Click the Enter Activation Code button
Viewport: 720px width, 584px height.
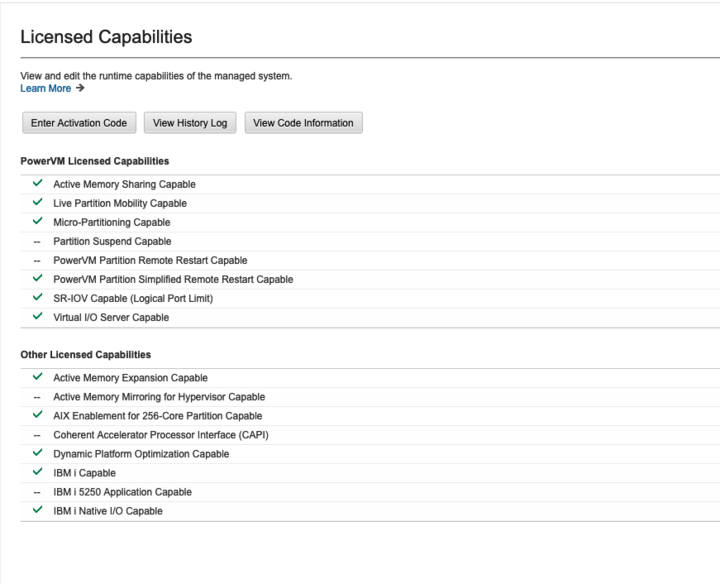point(79,123)
